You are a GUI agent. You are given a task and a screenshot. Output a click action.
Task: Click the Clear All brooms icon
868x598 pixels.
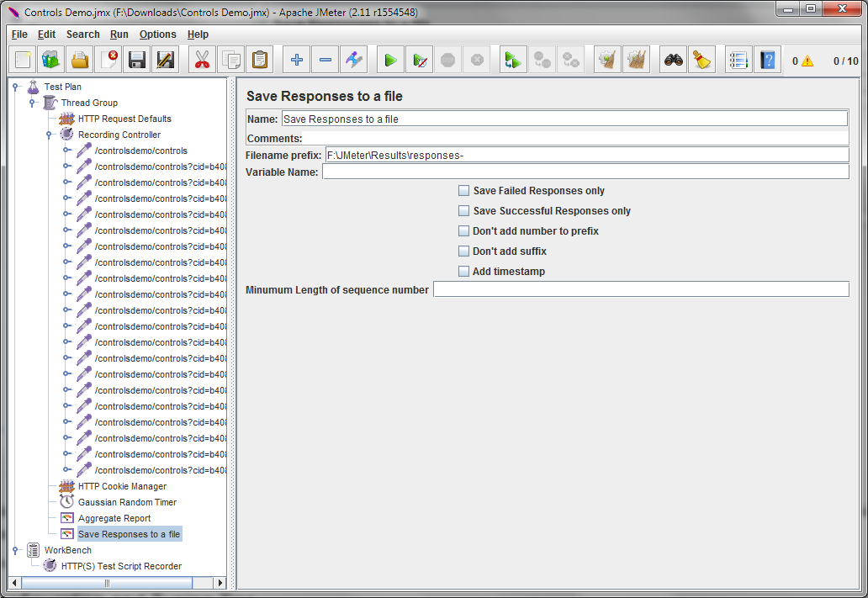pyautogui.click(x=637, y=60)
